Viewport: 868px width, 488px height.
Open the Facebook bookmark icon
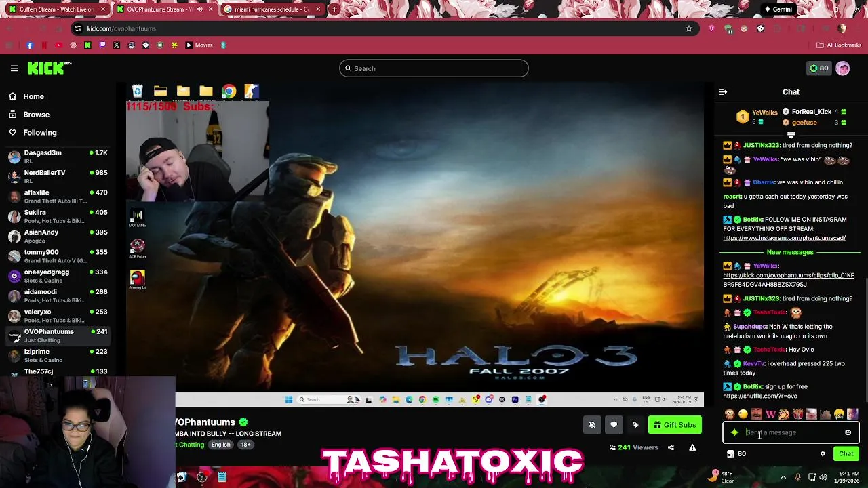pyautogui.click(x=30, y=45)
